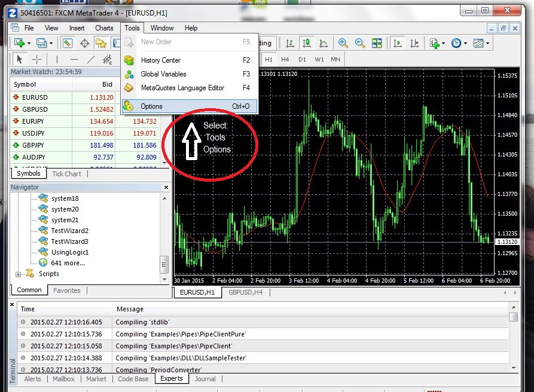Open the Charts menu

point(104,28)
